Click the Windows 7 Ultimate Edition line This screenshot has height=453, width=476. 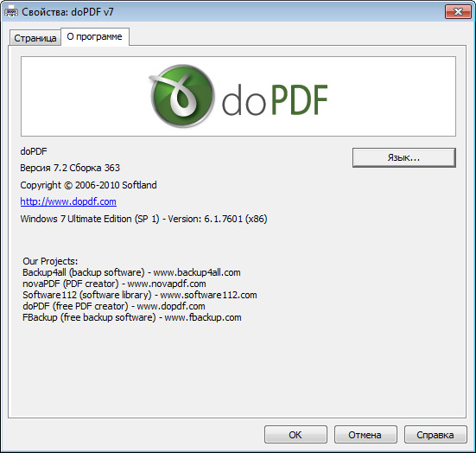[143, 219]
